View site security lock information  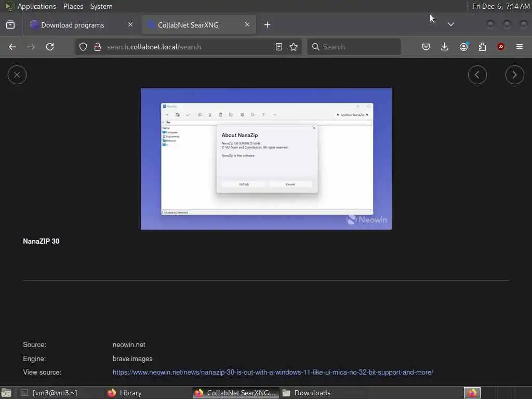tap(98, 47)
